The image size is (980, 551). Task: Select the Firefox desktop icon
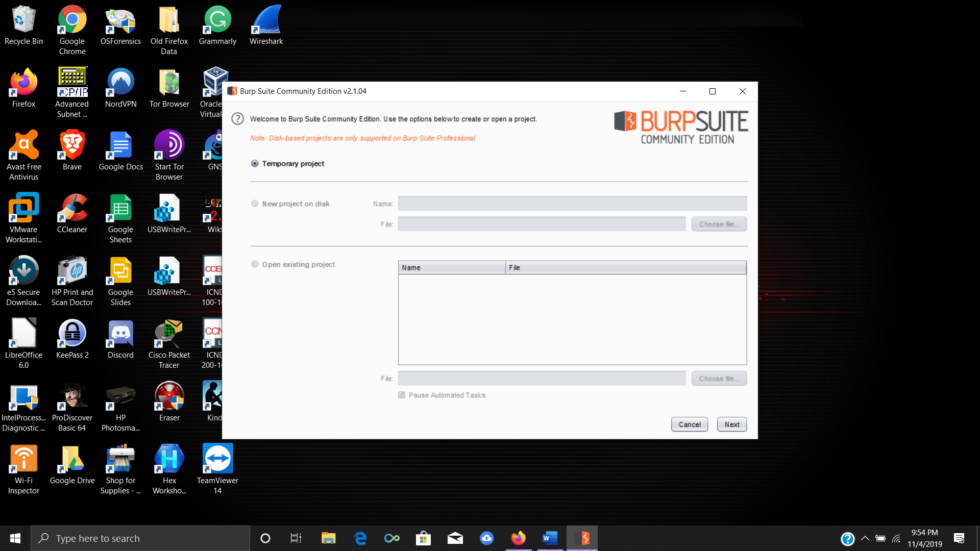23,88
